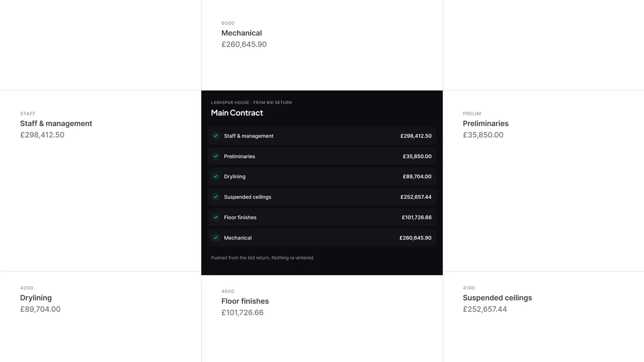
Task: Toggle the Preliminaries row check mark
Action: click(x=216, y=156)
